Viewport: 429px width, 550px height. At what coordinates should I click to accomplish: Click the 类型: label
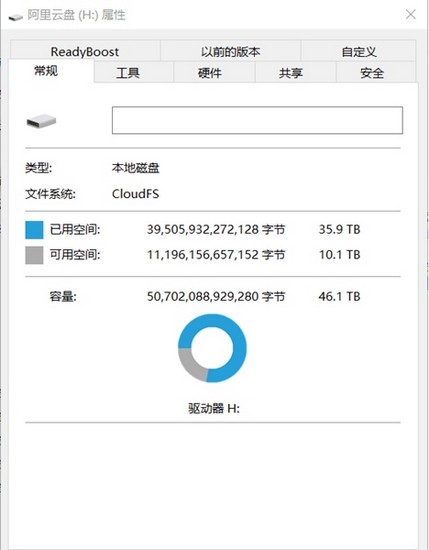[39, 168]
